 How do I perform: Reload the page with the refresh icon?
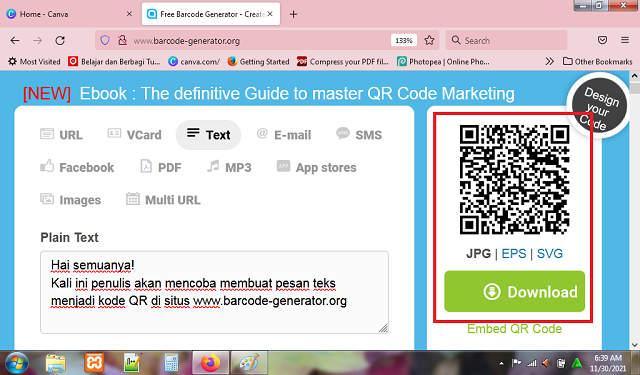pyautogui.click(x=60, y=40)
